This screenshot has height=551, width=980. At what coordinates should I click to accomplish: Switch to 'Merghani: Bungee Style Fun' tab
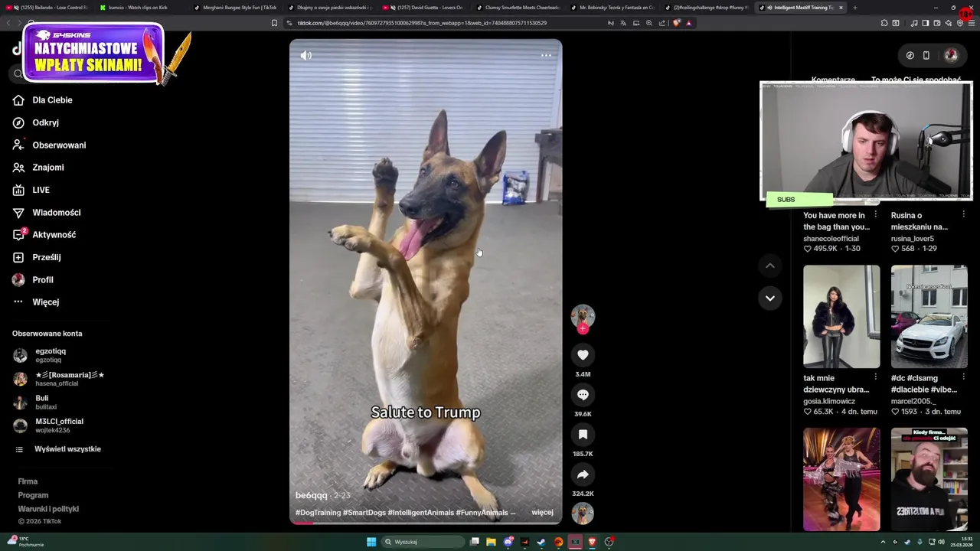[x=236, y=8]
